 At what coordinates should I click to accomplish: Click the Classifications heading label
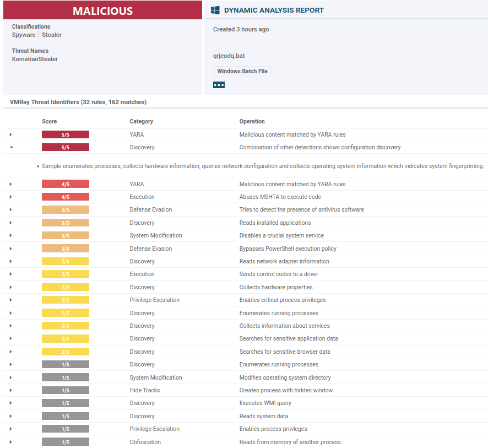coord(31,27)
